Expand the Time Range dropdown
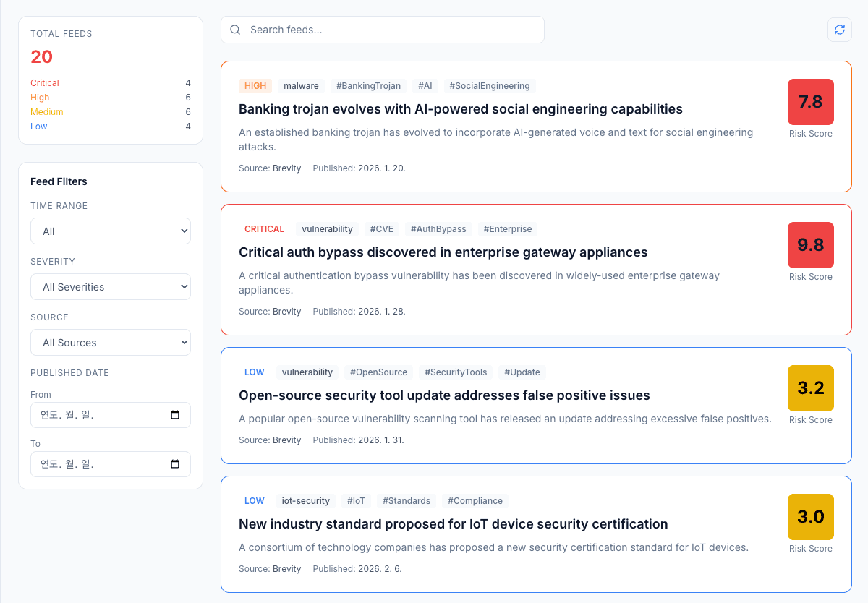868x603 pixels. [x=111, y=231]
